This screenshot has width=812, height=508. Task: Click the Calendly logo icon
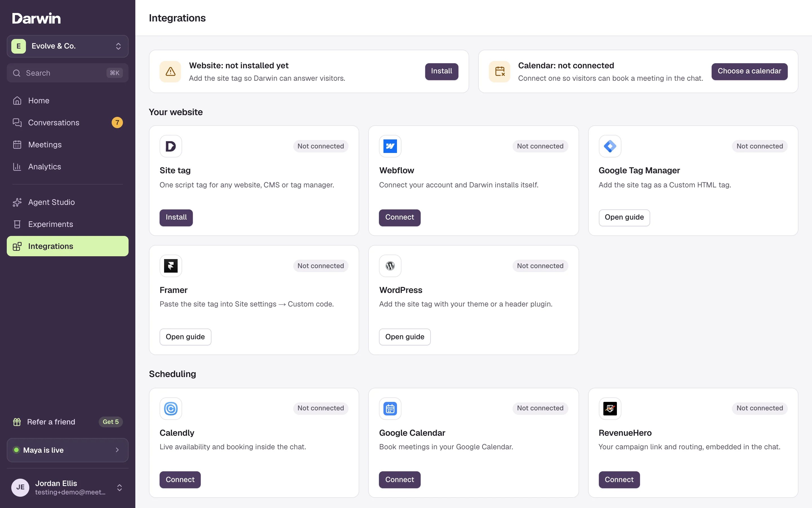(x=171, y=409)
